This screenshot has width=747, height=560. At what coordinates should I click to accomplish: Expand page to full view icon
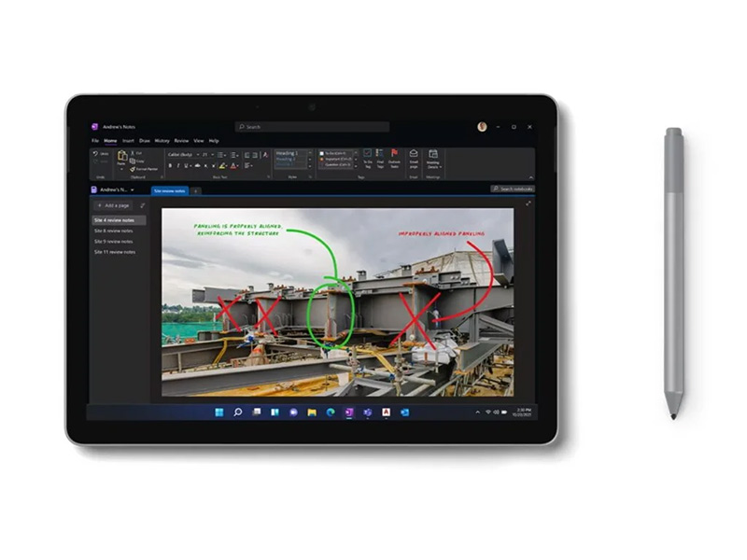pyautogui.click(x=528, y=203)
